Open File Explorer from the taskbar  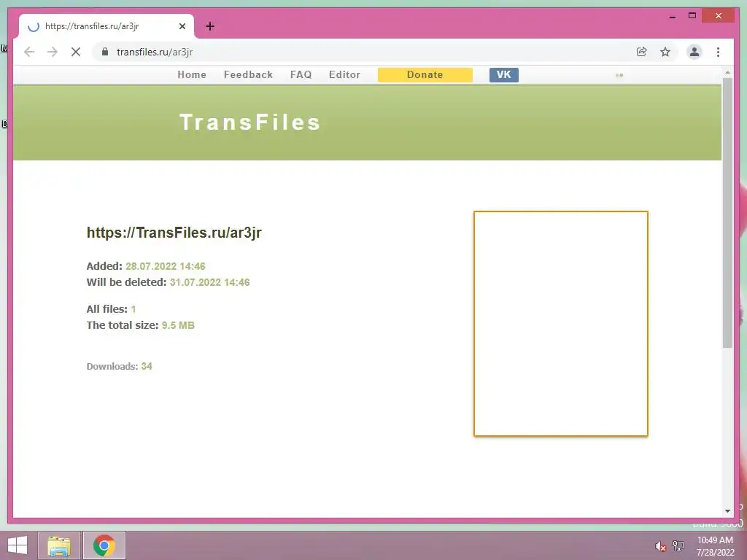tap(59, 545)
